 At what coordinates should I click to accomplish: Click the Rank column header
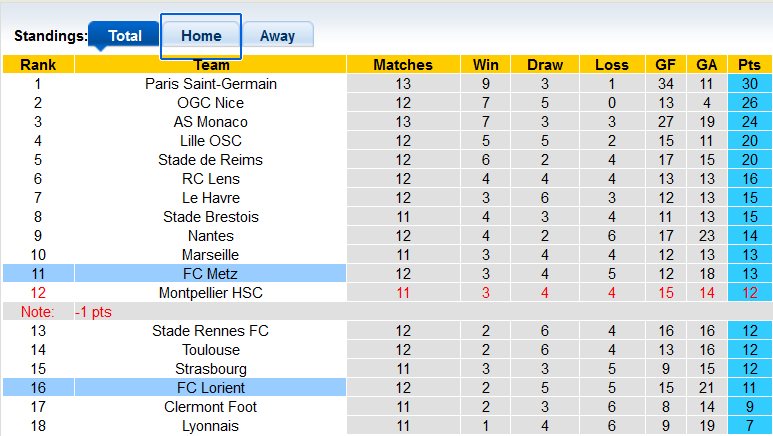[x=38, y=65]
